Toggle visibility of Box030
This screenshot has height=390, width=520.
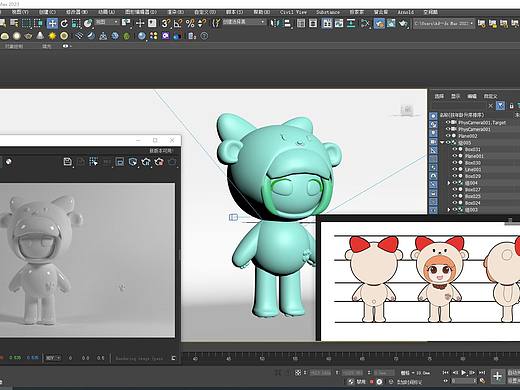click(x=454, y=162)
